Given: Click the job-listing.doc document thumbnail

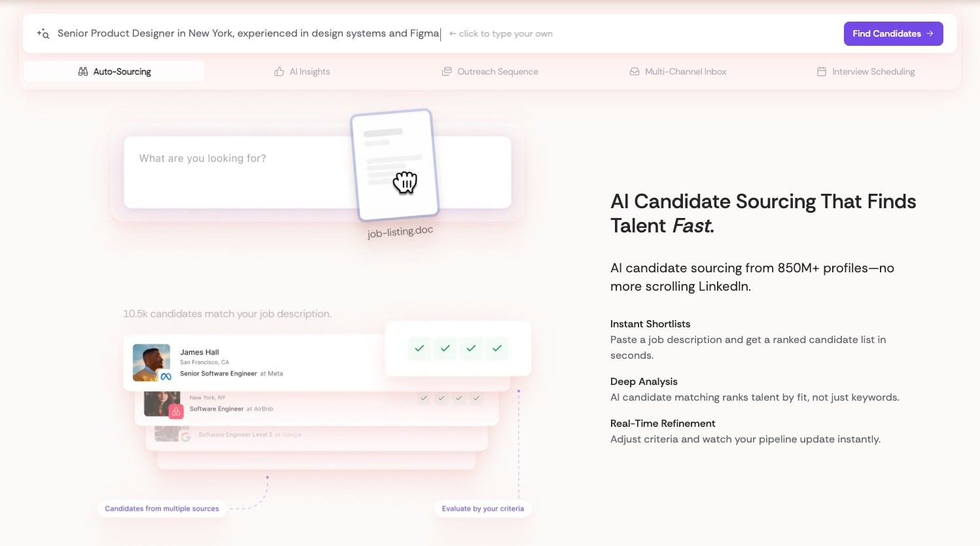Looking at the screenshot, I should click(x=395, y=166).
